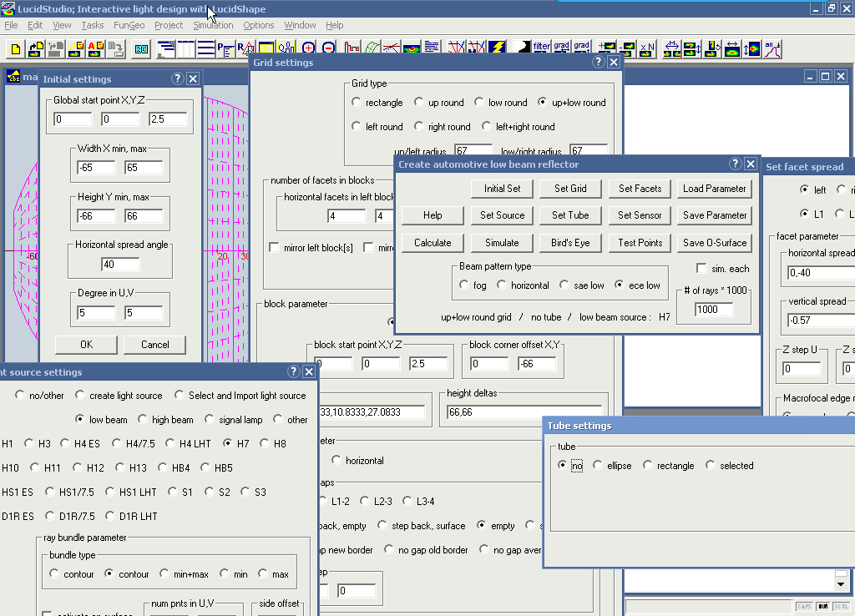This screenshot has height=616, width=855.
Task: Click the vertical stretch distribution toolbar icon
Action: 752,49
